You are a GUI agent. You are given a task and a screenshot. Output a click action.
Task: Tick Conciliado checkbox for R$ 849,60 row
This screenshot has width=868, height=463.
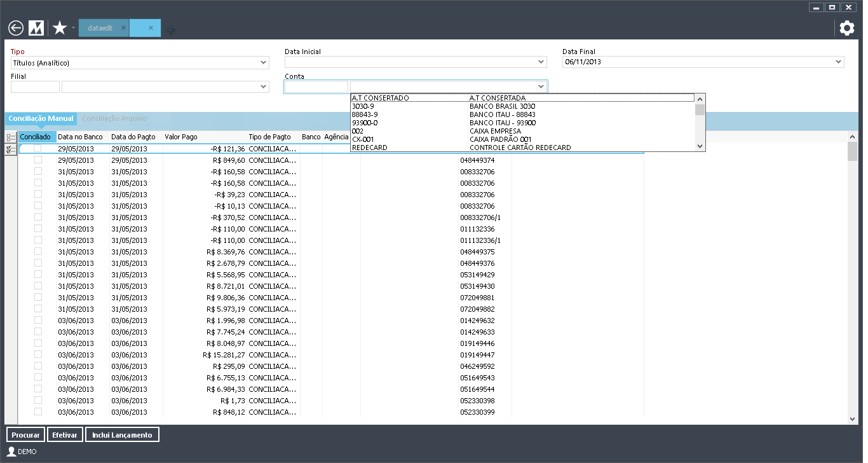pyautogui.click(x=38, y=160)
